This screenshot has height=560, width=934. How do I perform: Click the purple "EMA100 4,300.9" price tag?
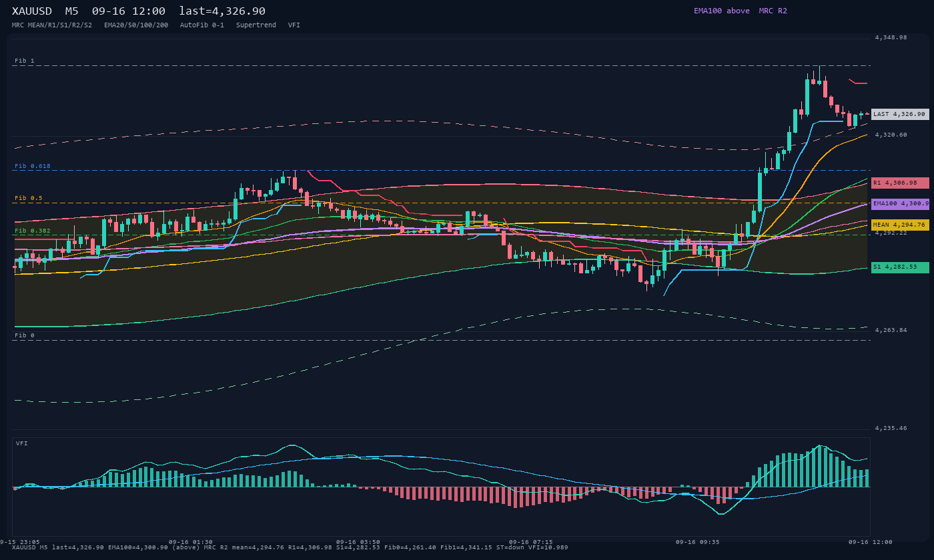[900, 203]
